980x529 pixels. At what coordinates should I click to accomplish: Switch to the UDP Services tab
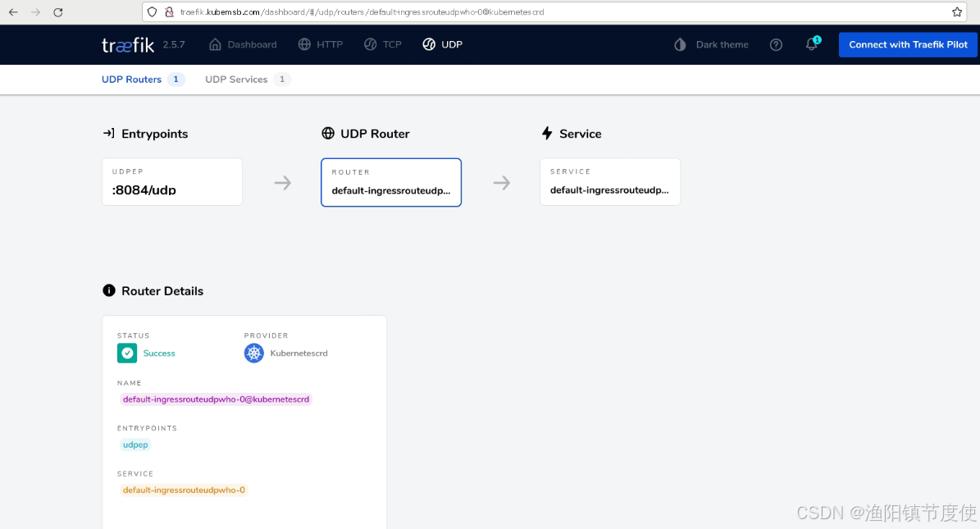click(248, 80)
